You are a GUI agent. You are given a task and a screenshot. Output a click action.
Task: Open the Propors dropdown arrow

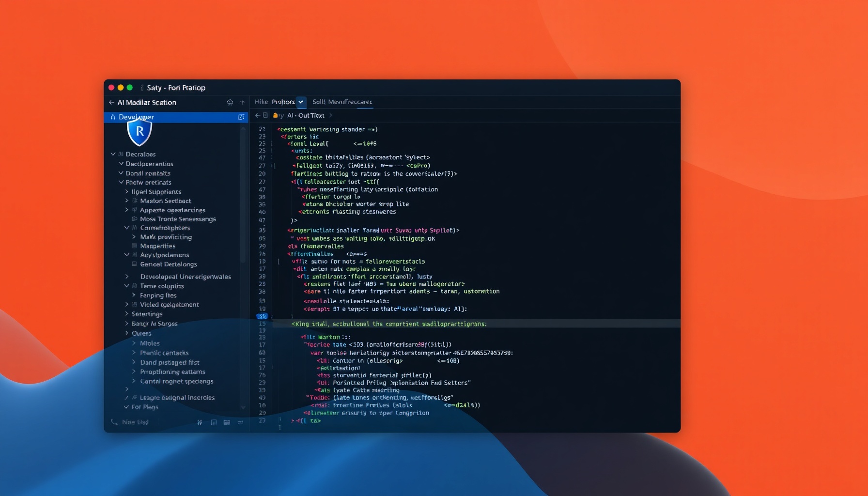point(301,102)
